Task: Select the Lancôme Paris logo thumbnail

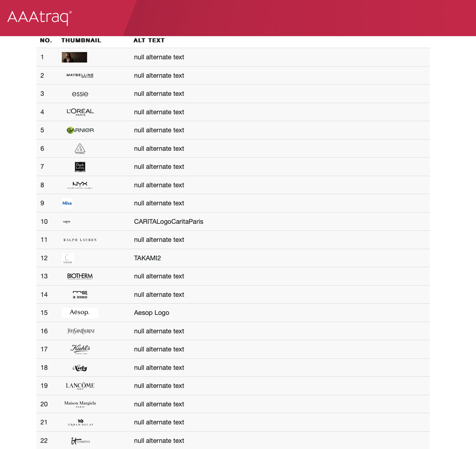Action: coord(80,386)
